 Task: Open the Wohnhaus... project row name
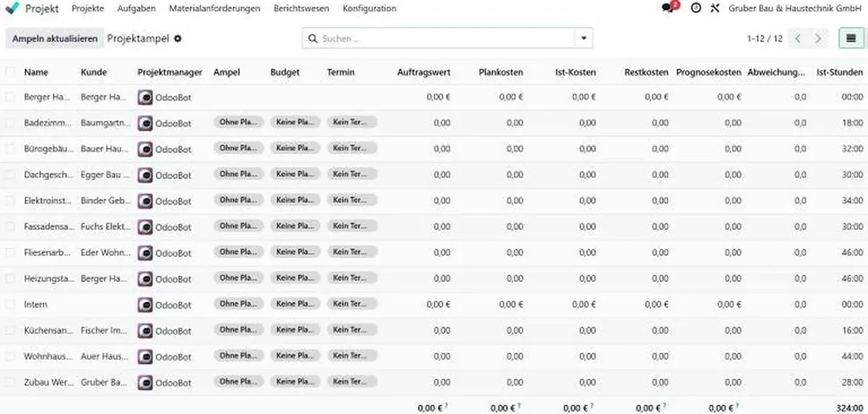pyautogui.click(x=47, y=356)
